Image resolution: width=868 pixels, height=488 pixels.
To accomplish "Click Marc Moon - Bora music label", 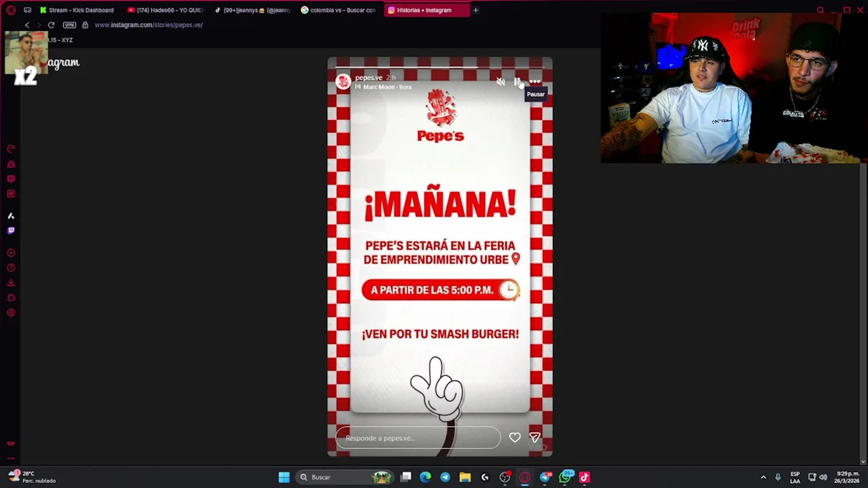I will (x=387, y=87).
